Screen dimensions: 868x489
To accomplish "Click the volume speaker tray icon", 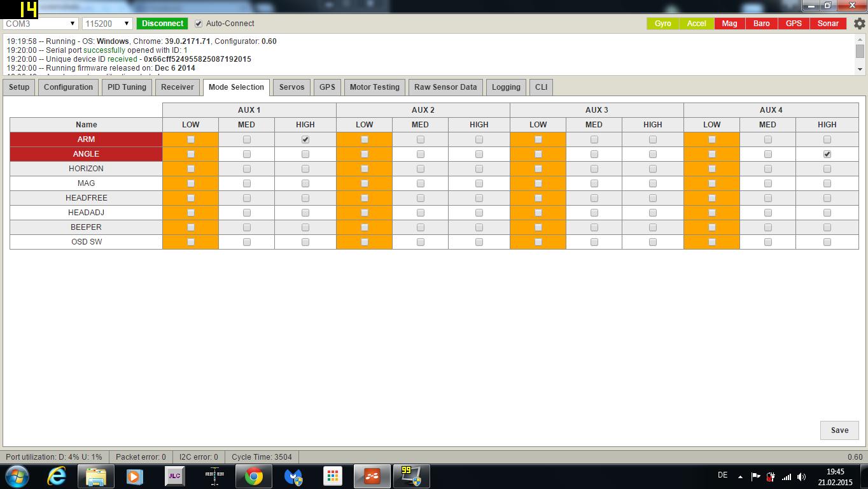I will (x=801, y=477).
